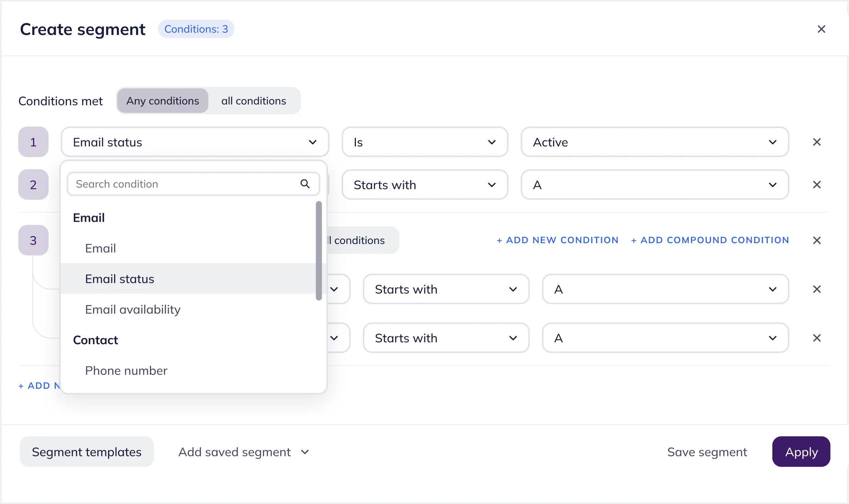Remove condition 1 with its X icon
The height and width of the screenshot is (504, 849).
coord(817,142)
